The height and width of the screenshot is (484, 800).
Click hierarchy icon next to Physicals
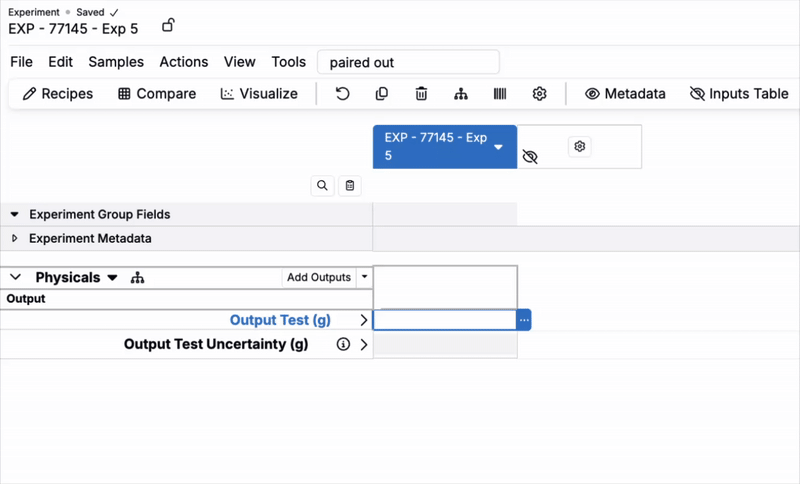click(x=137, y=277)
